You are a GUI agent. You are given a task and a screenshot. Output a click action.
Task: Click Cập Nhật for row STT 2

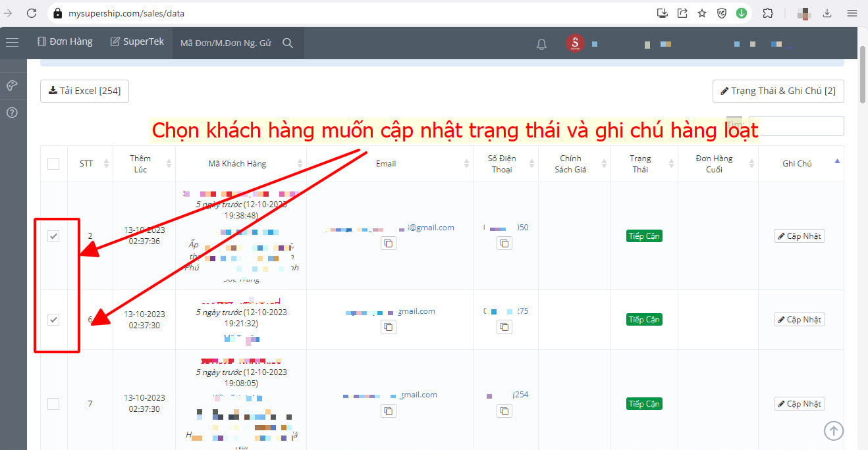799,236
